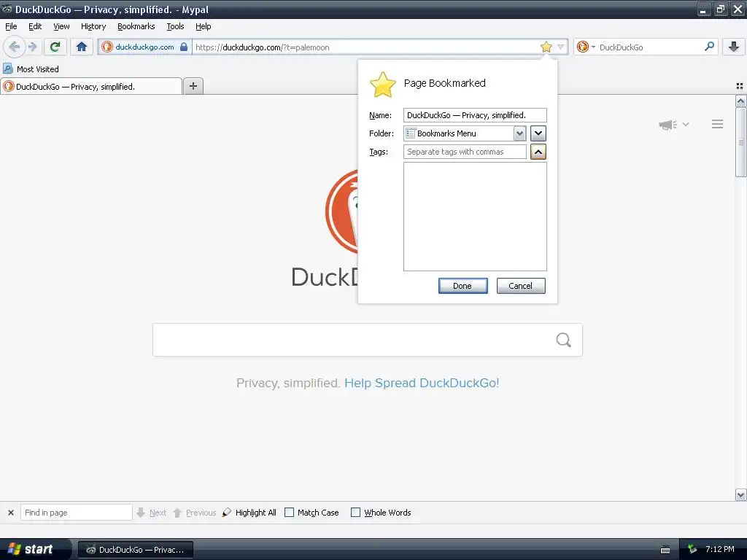Open the History menu
Image resolution: width=747 pixels, height=560 pixels.
pos(93,26)
